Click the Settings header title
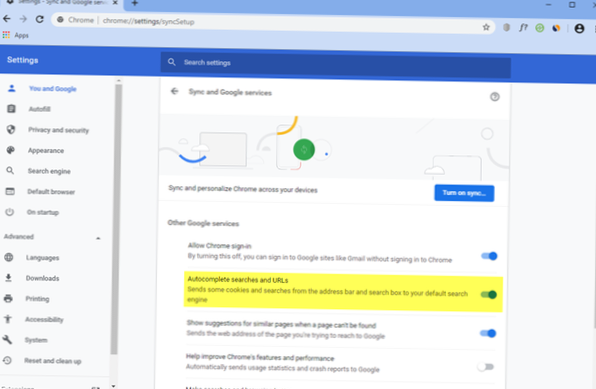The image size is (596, 389). tap(22, 60)
